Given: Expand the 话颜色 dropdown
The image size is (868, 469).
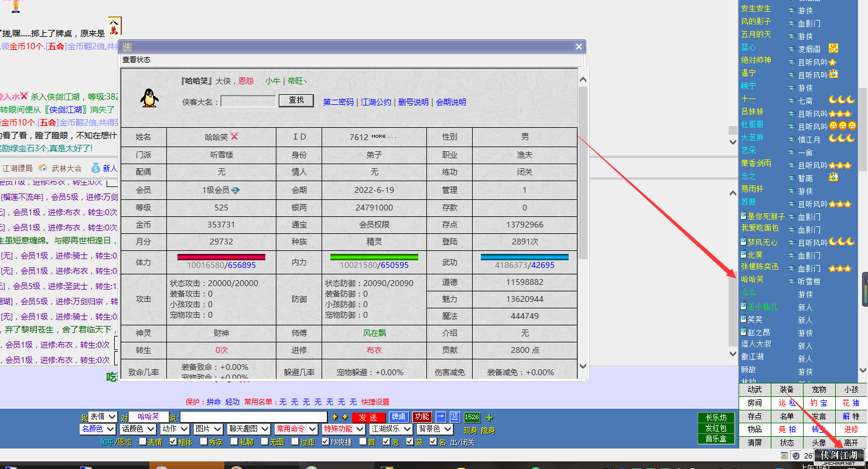Looking at the screenshot, I should tap(138, 429).
